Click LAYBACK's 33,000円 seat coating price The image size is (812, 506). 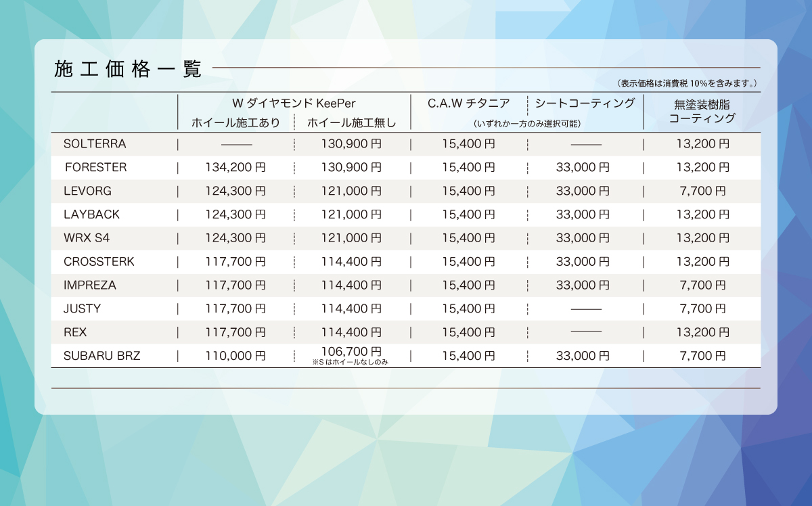pos(583,214)
